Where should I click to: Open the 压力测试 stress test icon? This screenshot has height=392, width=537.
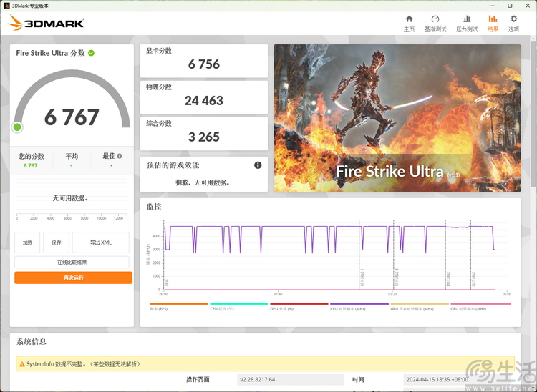coord(467,19)
